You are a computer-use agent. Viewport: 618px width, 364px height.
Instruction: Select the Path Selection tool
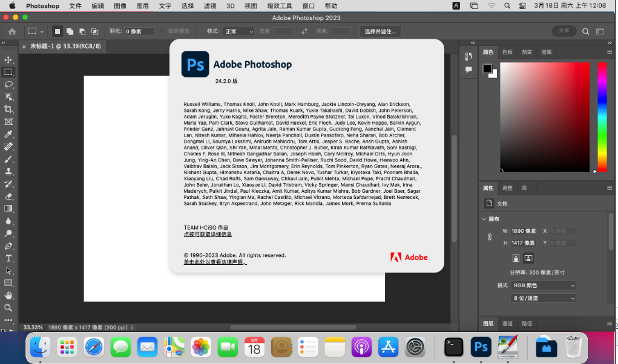(8, 271)
